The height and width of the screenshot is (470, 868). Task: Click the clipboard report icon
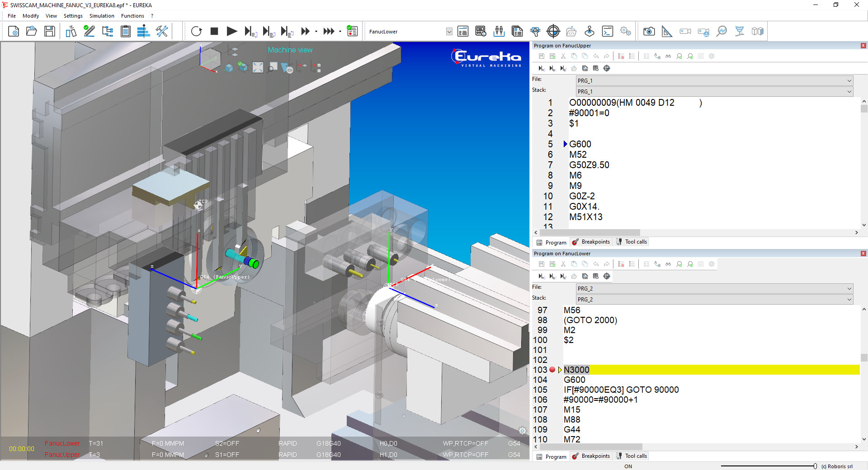click(x=126, y=31)
